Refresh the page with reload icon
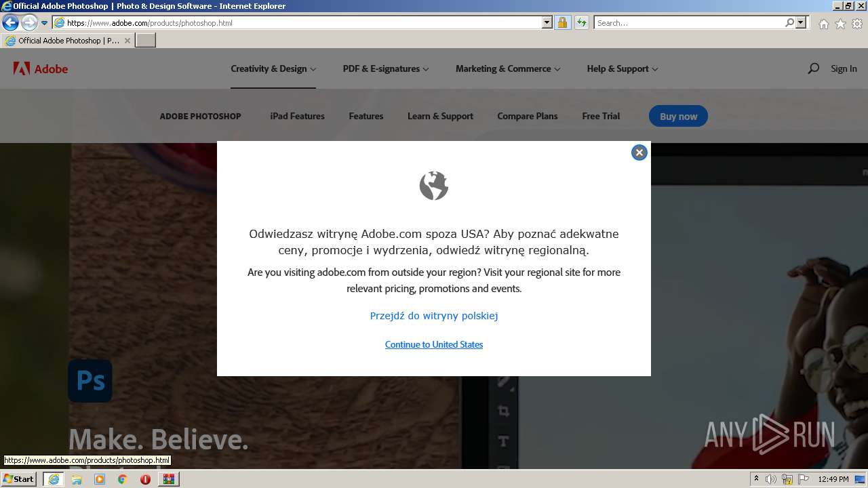 [x=581, y=22]
